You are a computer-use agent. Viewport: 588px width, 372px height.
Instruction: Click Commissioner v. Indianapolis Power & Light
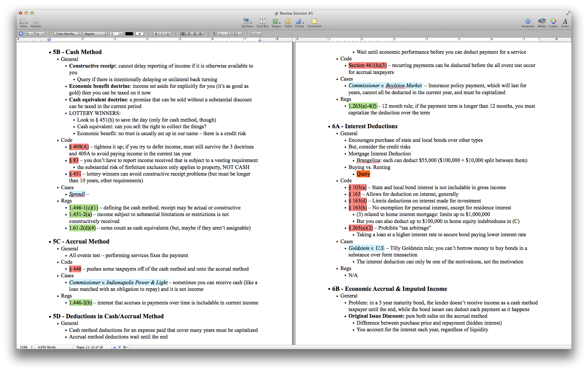pyautogui.click(x=118, y=282)
